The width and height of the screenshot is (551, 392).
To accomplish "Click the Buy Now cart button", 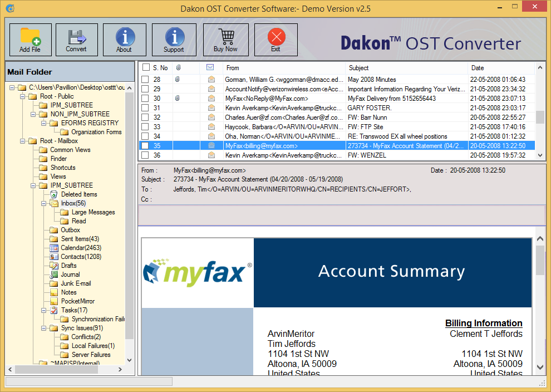I will coord(226,40).
